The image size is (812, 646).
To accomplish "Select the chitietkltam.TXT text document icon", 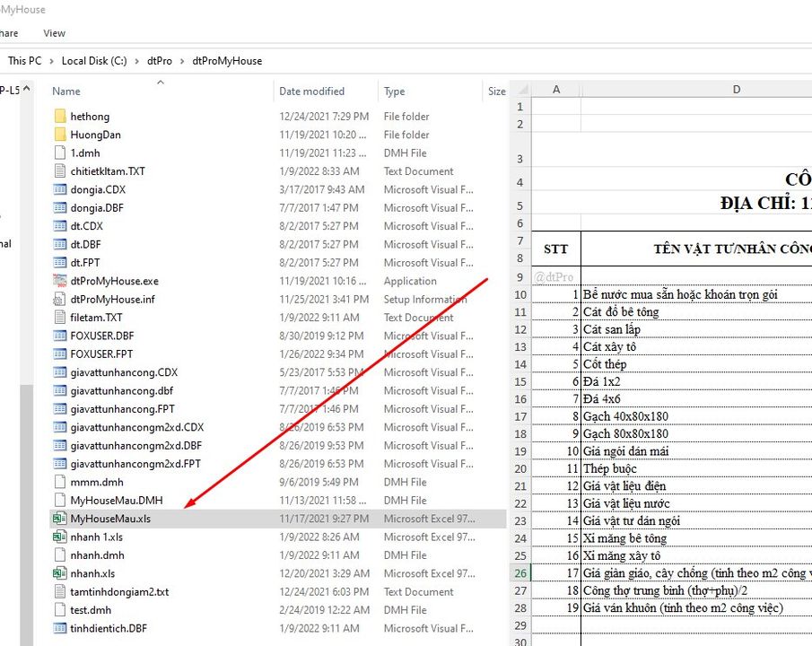I will (60, 171).
